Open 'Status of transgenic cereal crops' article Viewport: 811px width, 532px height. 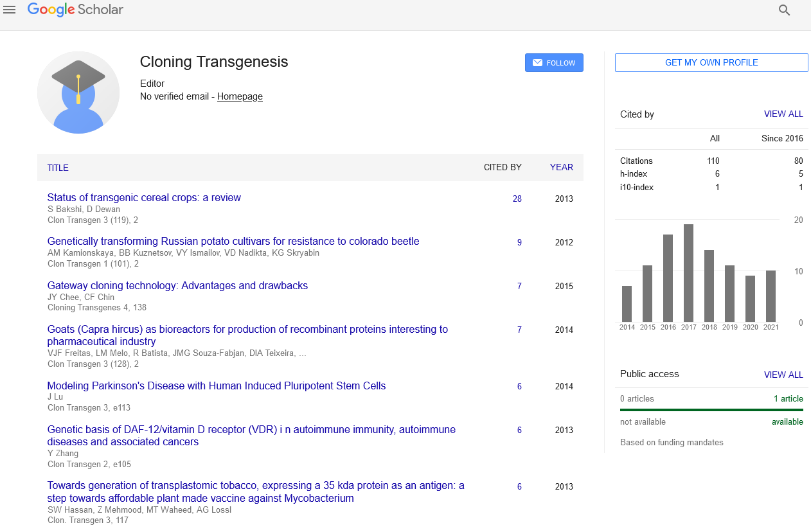pos(144,198)
